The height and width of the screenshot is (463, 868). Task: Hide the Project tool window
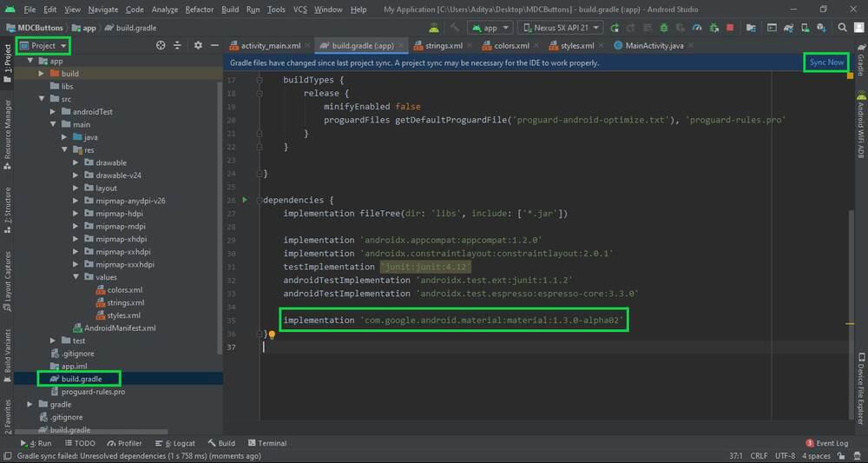[214, 45]
